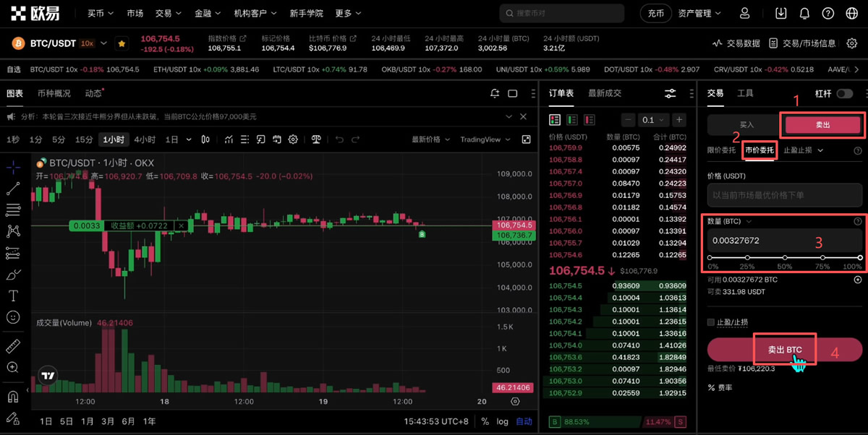Open the 0.1 depth precision dropdown
The width and height of the screenshot is (868, 435).
(652, 119)
